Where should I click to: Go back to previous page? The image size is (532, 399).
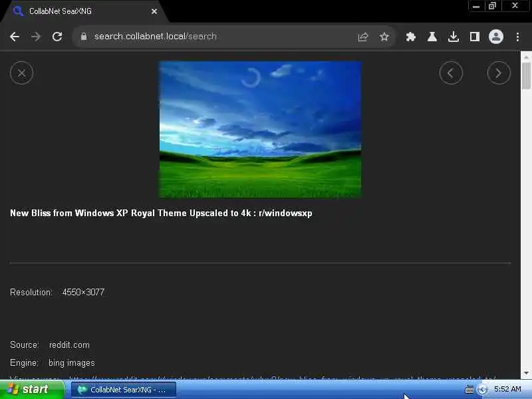click(15, 37)
